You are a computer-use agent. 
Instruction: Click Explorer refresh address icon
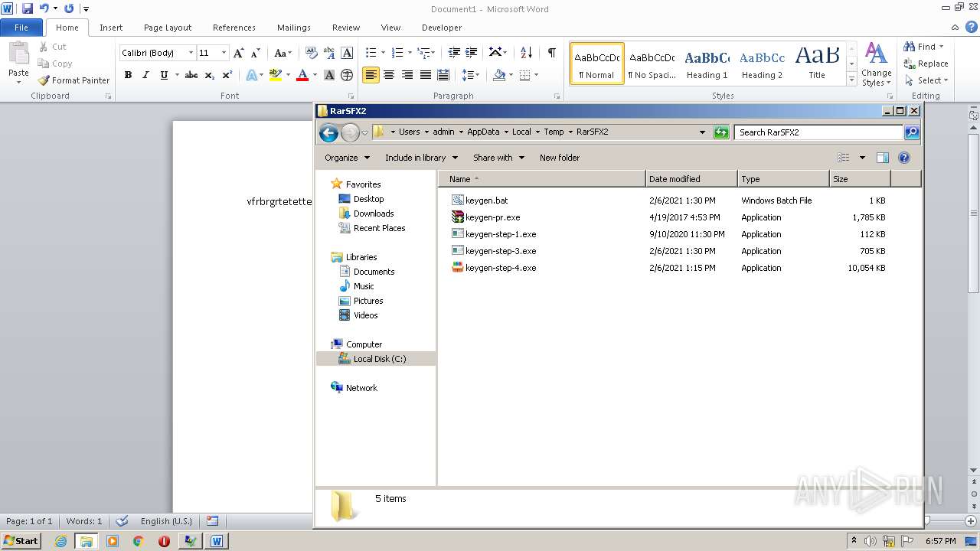721,132
